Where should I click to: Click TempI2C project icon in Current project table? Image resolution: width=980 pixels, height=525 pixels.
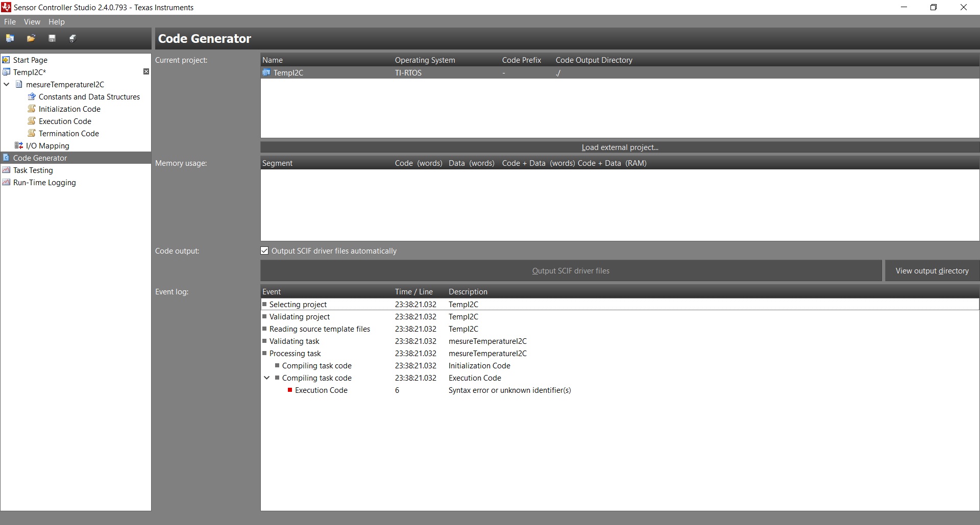click(266, 72)
